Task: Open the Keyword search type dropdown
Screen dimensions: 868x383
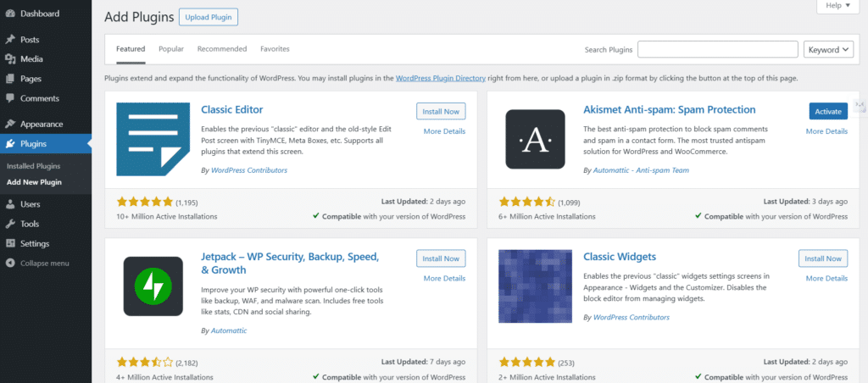Action: point(828,50)
